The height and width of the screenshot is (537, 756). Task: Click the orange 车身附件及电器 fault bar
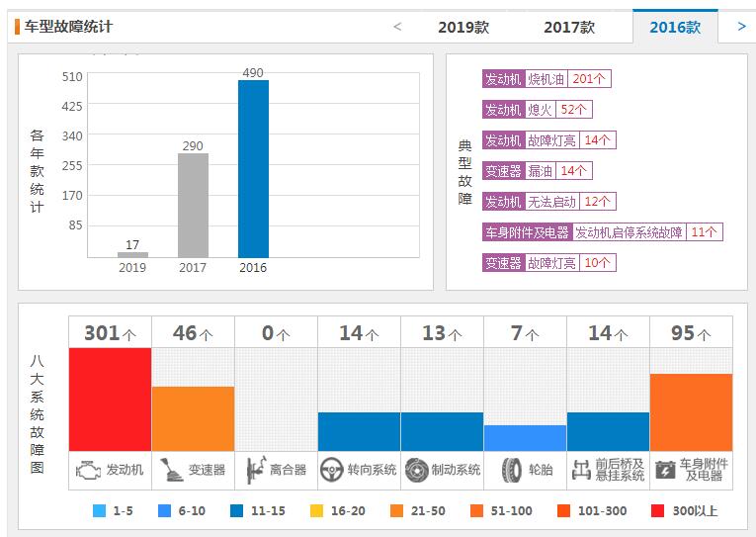[691, 412]
